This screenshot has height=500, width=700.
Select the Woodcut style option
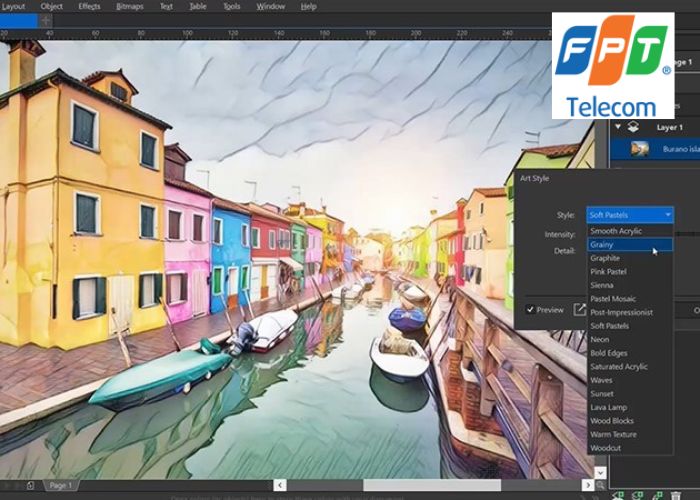pyautogui.click(x=605, y=447)
